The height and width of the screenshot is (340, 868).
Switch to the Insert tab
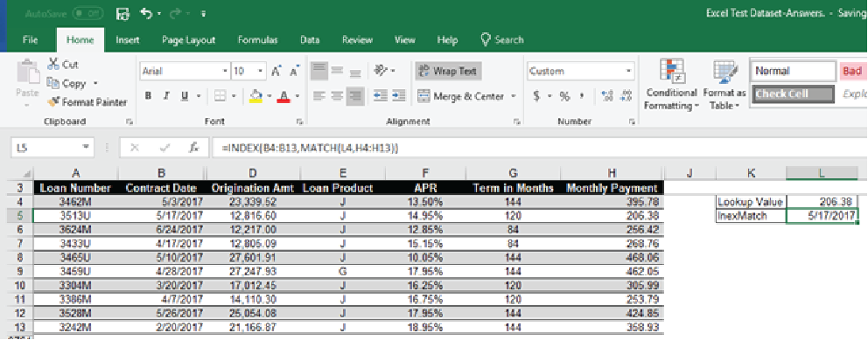128,40
